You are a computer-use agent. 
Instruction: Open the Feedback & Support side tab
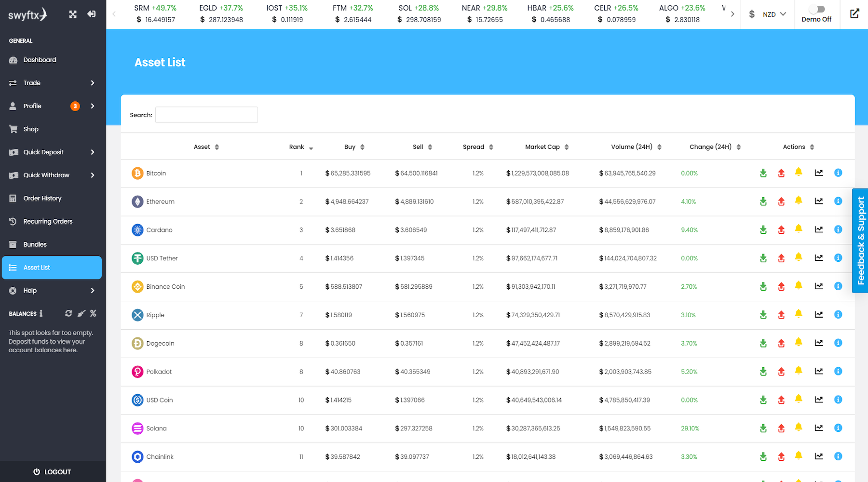[x=860, y=241]
